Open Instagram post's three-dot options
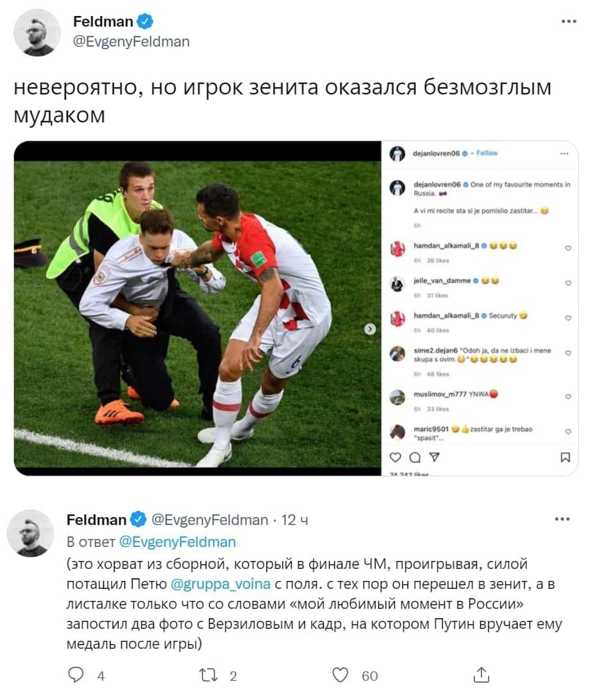This screenshot has height=700, width=590. pyautogui.click(x=564, y=153)
